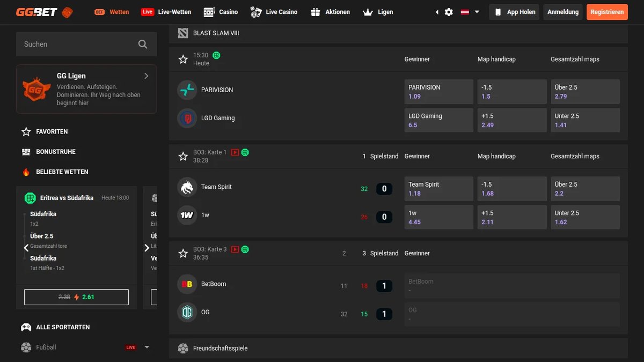Image resolution: width=644 pixels, height=362 pixels.
Task: Open Casino tab
Action: [221, 12]
